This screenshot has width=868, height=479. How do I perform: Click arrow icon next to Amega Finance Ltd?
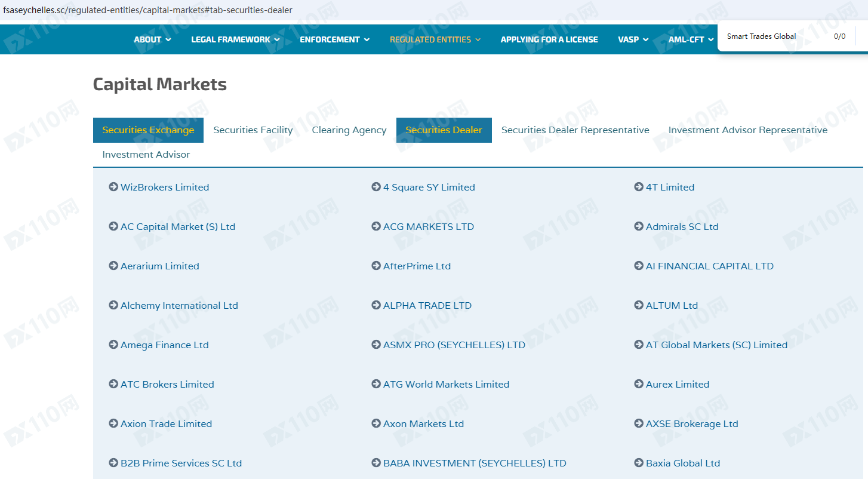pyautogui.click(x=113, y=345)
